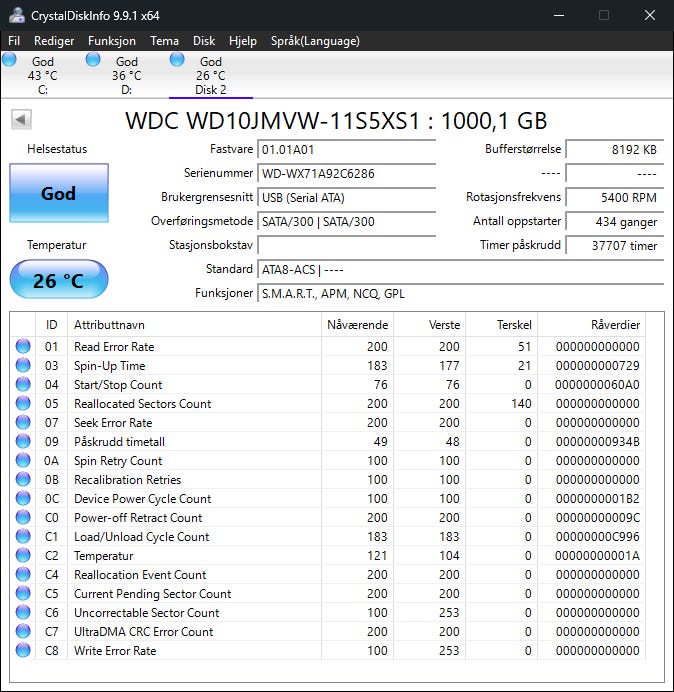This screenshot has height=692, width=674.
Task: Click the Timer påskrudd value 37707 timer
Action: pyautogui.click(x=615, y=245)
